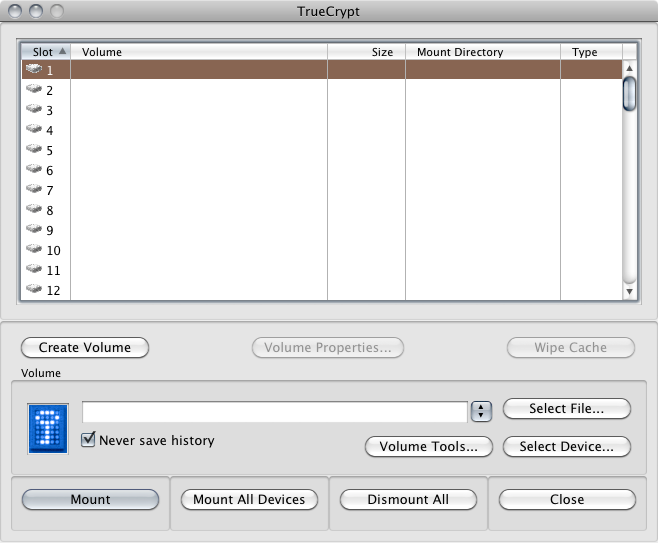Select the drive icon for slot 7
Screen dimensions: 658x543
pyautogui.click(x=34, y=189)
